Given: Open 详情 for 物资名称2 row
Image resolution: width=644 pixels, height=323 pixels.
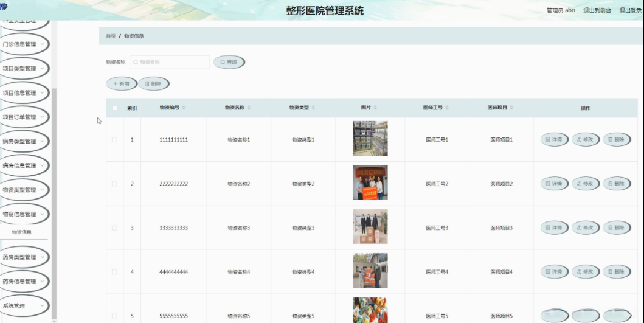Looking at the screenshot, I should point(554,184).
